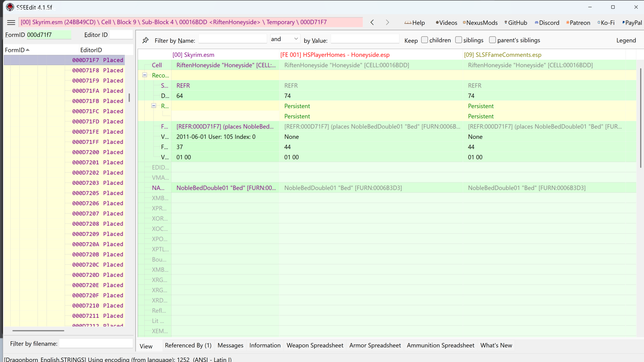This screenshot has width=644, height=362.
Task: Click the left tree horizontal scrollbar
Action: click(38, 330)
